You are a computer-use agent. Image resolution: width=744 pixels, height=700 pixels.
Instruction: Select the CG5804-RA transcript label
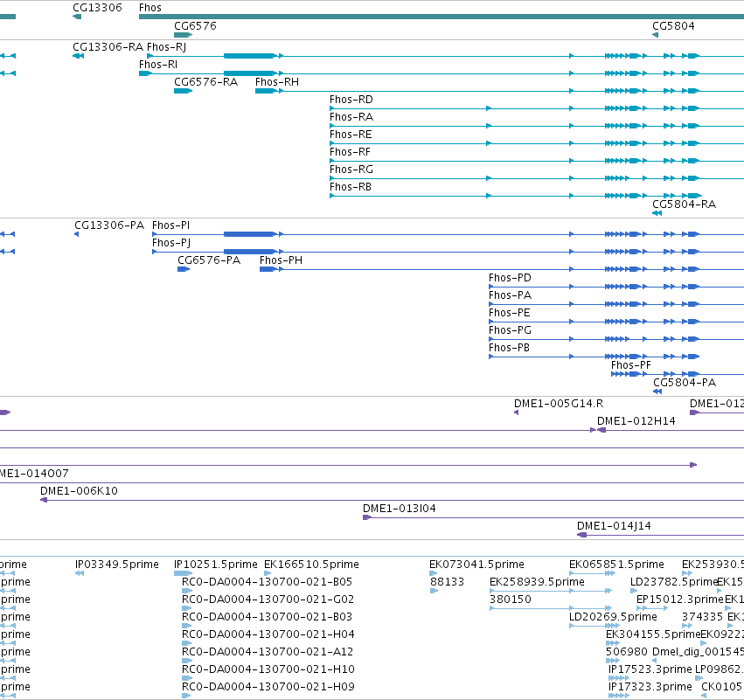click(685, 204)
